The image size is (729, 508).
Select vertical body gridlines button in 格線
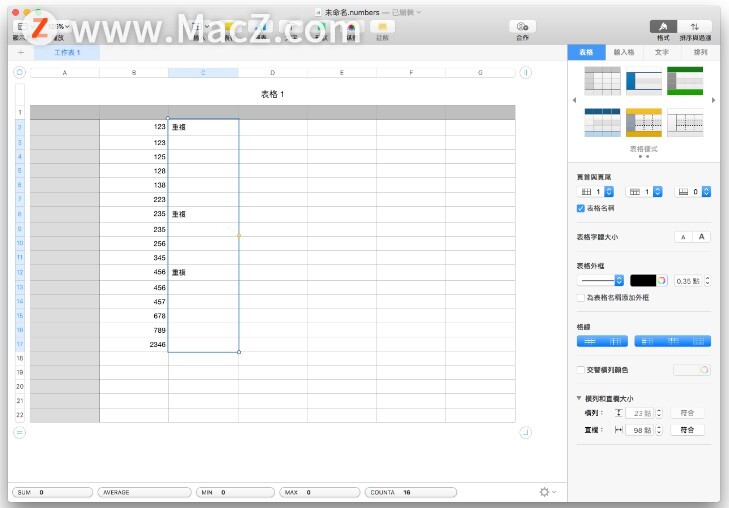pos(615,342)
